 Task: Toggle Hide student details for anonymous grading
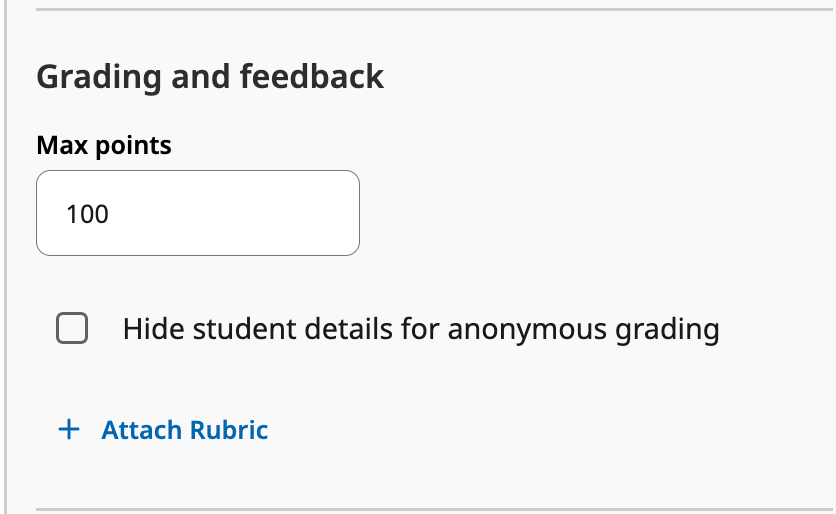tap(72, 328)
